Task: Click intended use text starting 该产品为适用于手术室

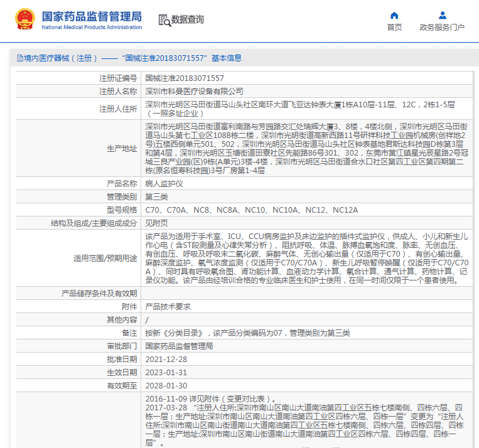Action: coord(307,259)
